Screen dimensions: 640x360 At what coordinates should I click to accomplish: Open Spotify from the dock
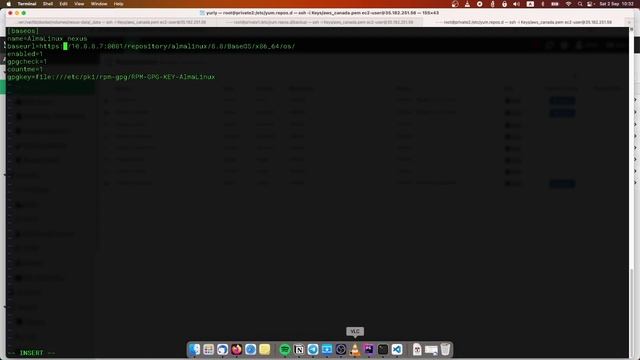click(285, 349)
